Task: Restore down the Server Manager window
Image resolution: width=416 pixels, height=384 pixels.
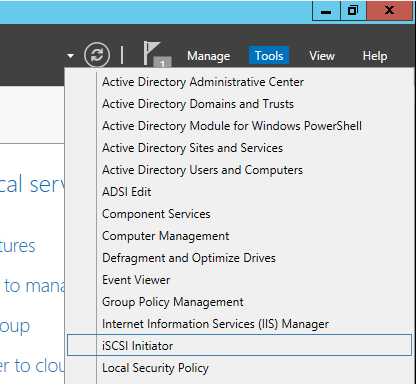Action: click(x=353, y=11)
